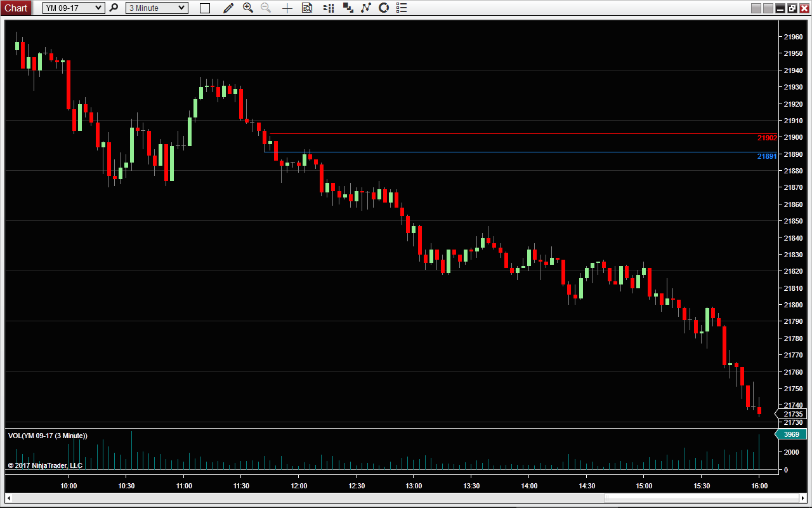Click the 13:00 time axis label

[414, 486]
